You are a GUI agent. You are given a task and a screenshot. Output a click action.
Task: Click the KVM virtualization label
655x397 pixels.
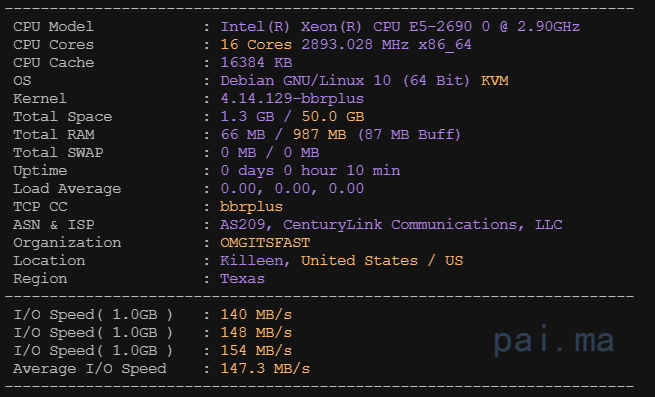[494, 81]
